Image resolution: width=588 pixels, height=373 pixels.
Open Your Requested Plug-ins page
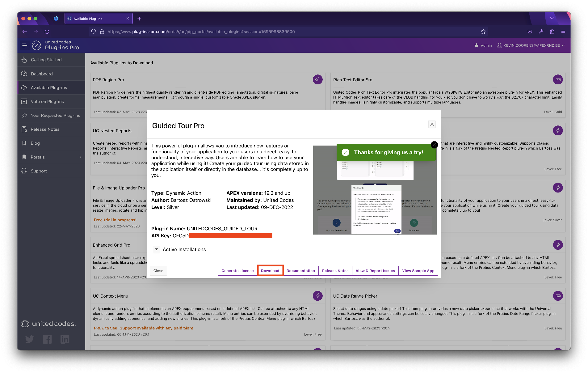[x=51, y=115]
